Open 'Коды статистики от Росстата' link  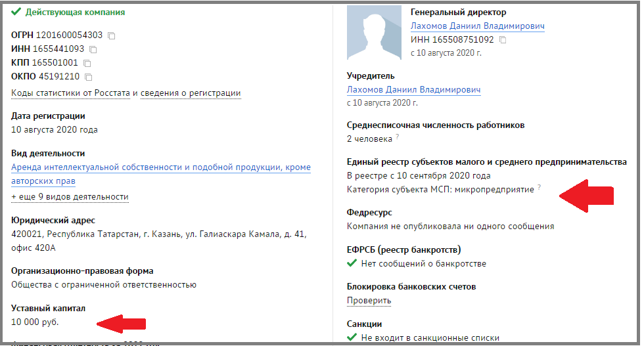[71, 93]
